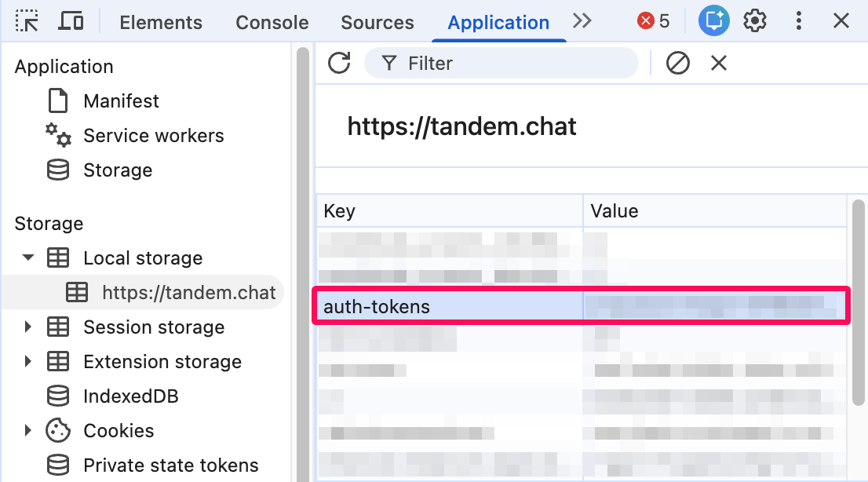This screenshot has width=868, height=482.
Task: Select Extension storage item
Action: tap(162, 361)
